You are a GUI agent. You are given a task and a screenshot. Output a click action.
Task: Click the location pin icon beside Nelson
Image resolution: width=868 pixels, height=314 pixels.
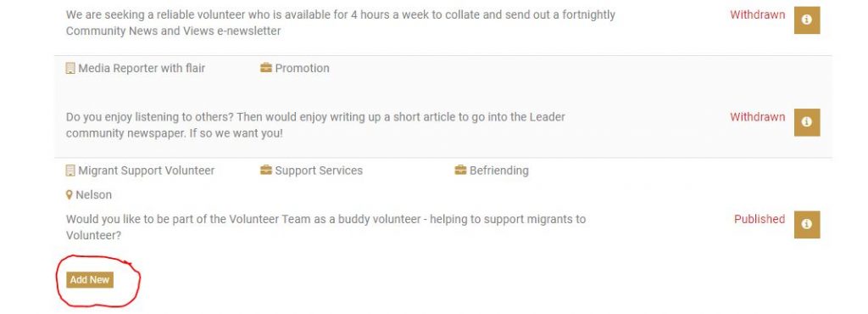[70, 195]
